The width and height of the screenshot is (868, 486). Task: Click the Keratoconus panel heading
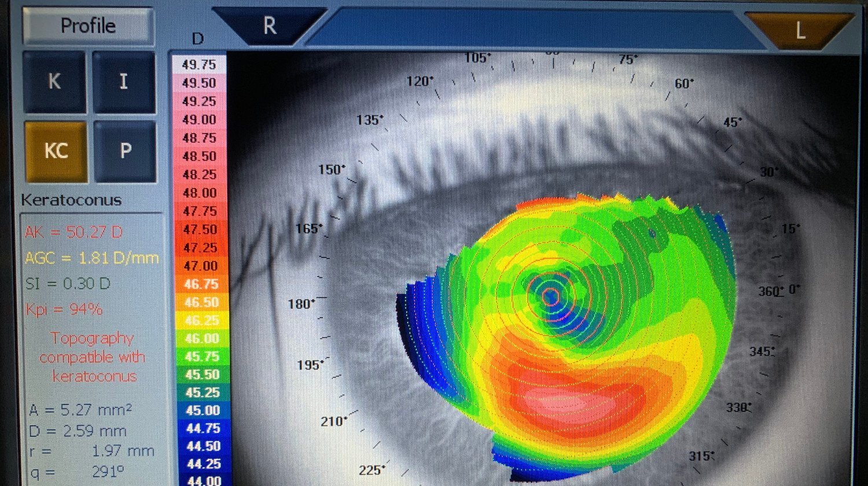pos(71,200)
